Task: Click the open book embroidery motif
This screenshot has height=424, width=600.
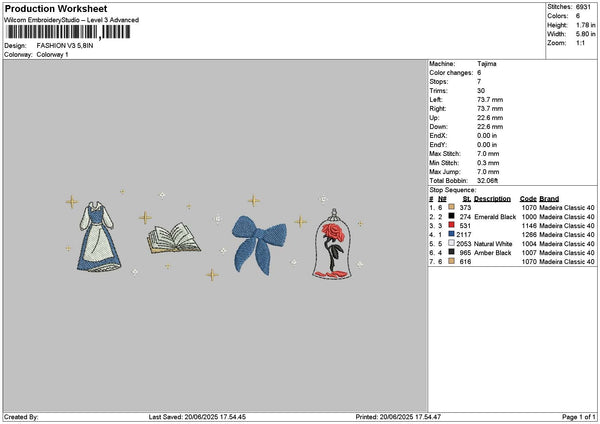Action: [x=174, y=238]
